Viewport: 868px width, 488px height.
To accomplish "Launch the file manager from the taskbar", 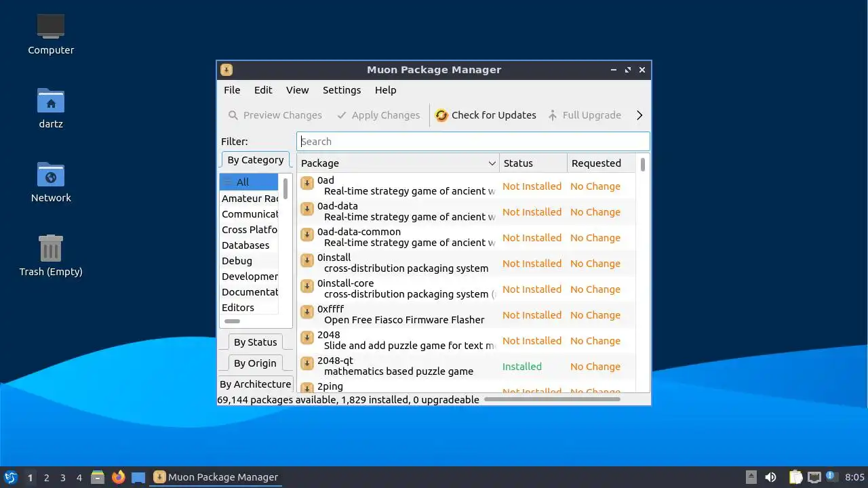I will 98,477.
